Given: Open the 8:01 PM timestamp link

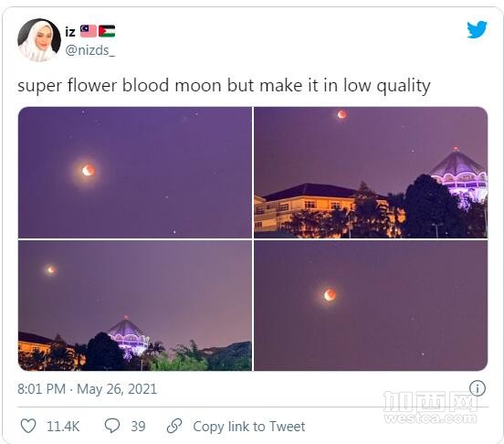Looking at the screenshot, I should 41,389.
